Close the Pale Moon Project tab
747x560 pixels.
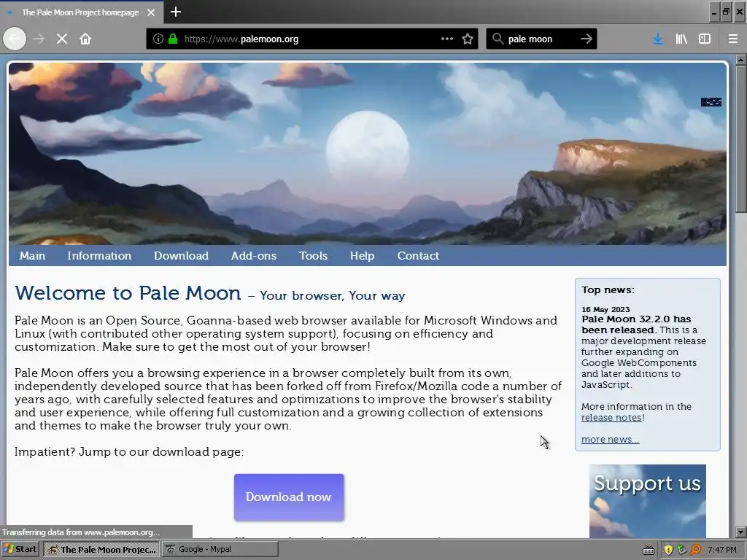(x=151, y=12)
